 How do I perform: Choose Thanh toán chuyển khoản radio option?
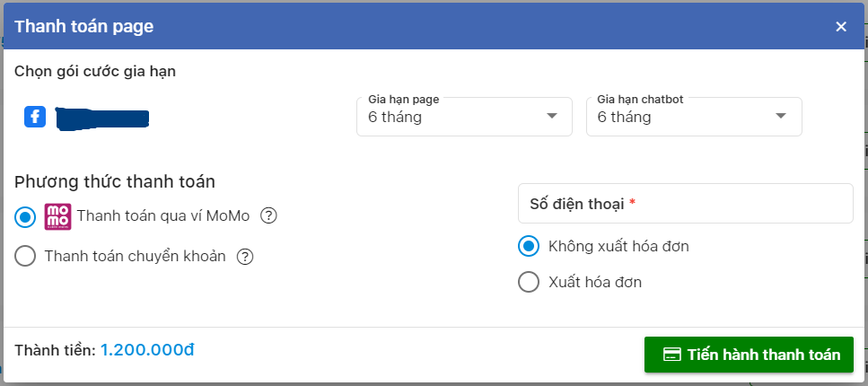click(x=27, y=257)
